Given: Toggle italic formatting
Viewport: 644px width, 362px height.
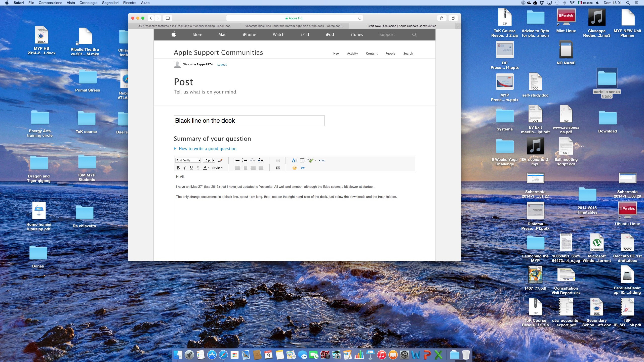Looking at the screenshot, I should point(185,168).
